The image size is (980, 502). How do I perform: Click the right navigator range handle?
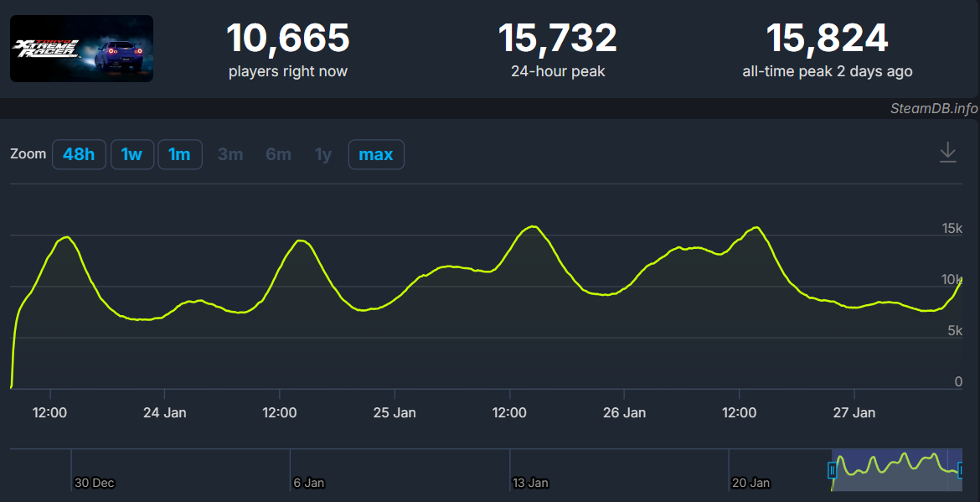[962, 470]
